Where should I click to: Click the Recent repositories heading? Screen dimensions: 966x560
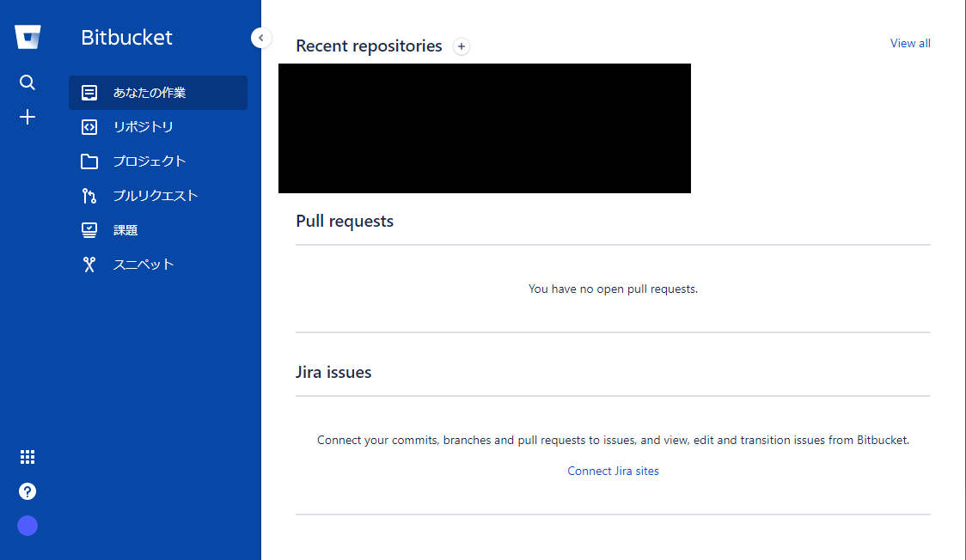369,46
